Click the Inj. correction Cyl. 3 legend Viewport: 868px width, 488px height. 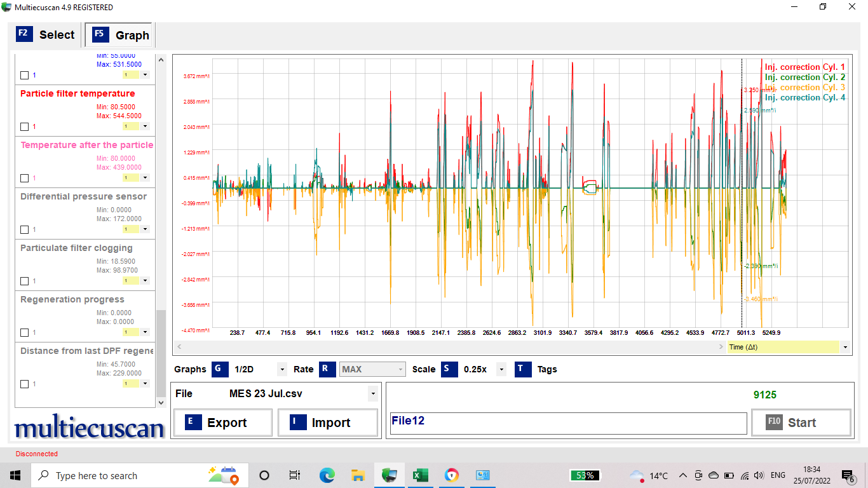[x=805, y=88]
